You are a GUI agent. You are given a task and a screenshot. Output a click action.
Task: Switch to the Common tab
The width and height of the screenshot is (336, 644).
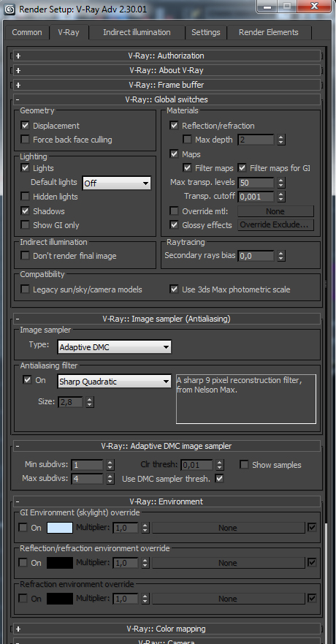[27, 32]
